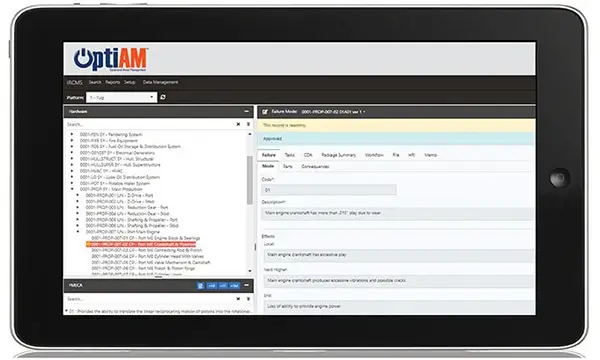Open the Search menu
Viewport: 600px width, 360px height.
tap(95, 82)
